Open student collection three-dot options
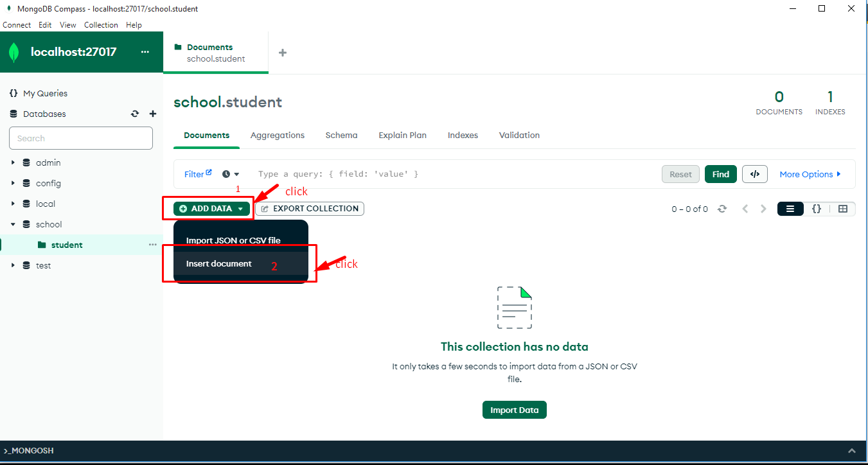 click(153, 245)
